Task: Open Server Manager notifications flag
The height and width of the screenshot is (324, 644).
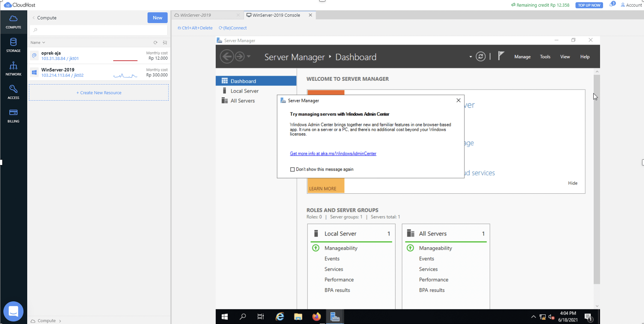Action: point(501,56)
